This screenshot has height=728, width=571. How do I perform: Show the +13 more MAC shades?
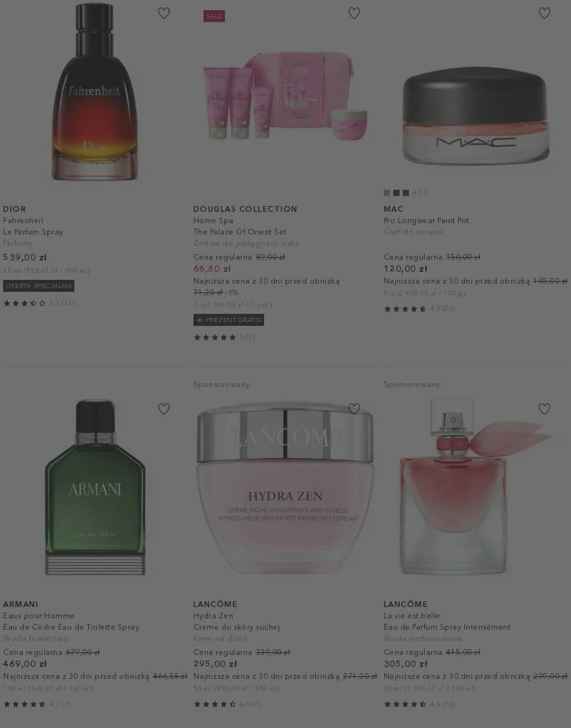(x=420, y=193)
